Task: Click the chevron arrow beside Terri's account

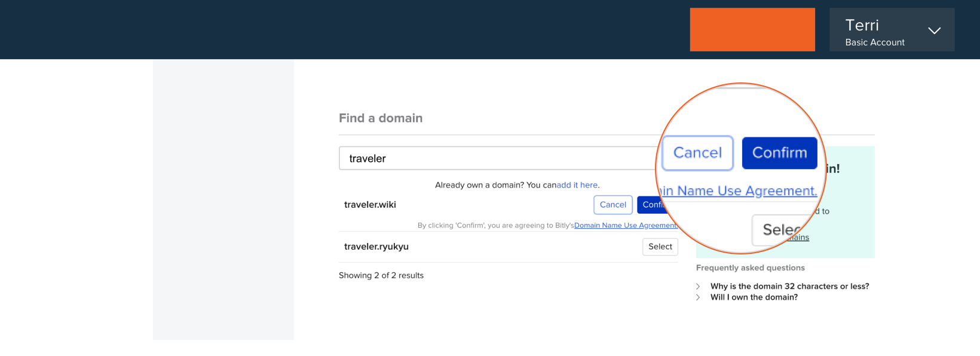Action: point(934,30)
